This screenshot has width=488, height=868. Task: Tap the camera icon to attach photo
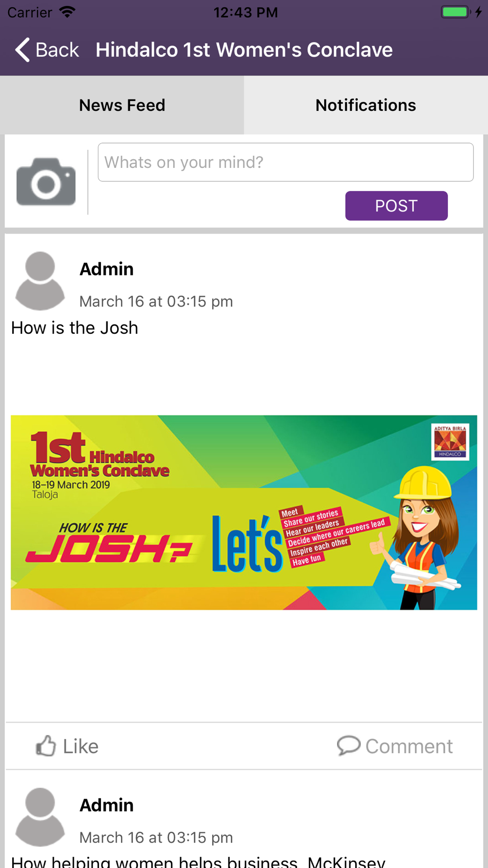pyautogui.click(x=46, y=182)
